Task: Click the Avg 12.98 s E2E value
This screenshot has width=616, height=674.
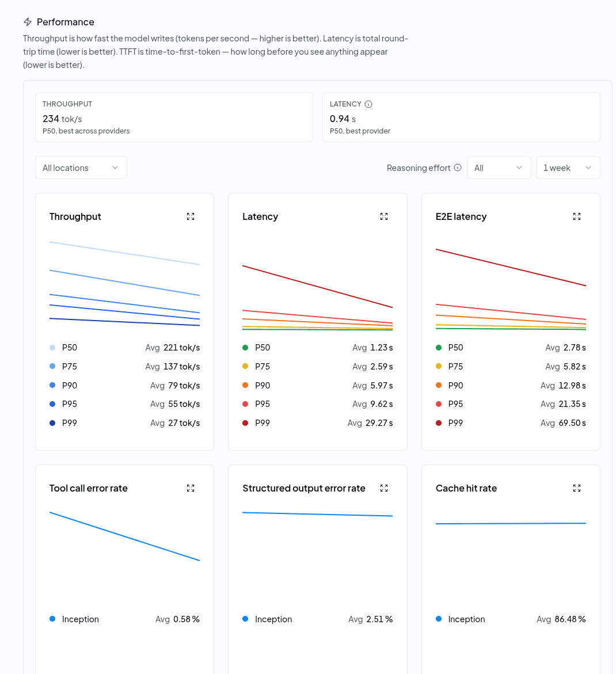Action: pos(563,385)
